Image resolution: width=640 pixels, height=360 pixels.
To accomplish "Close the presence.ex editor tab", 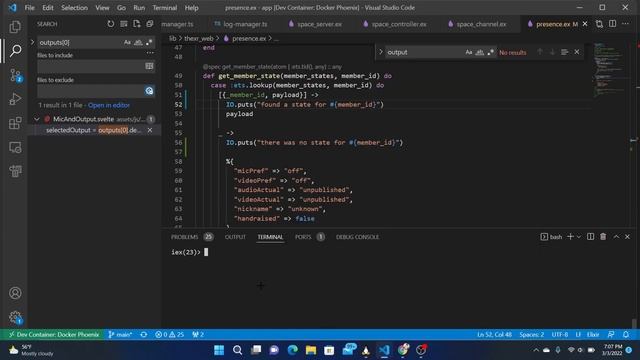I will (585, 24).
